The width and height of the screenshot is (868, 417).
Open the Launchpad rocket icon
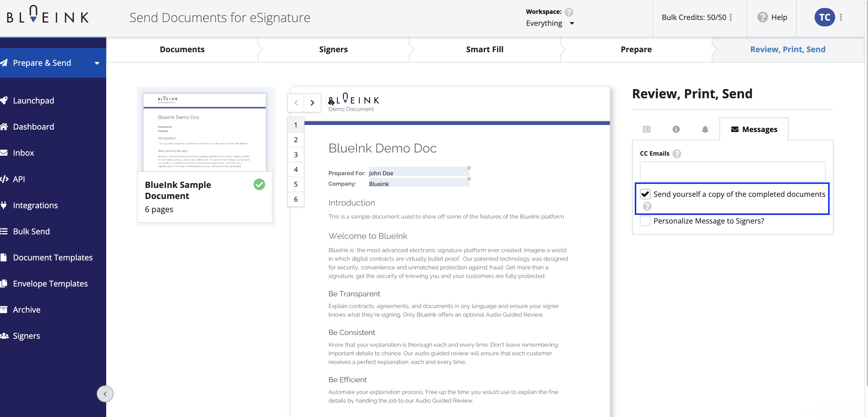pyautogui.click(x=4, y=100)
